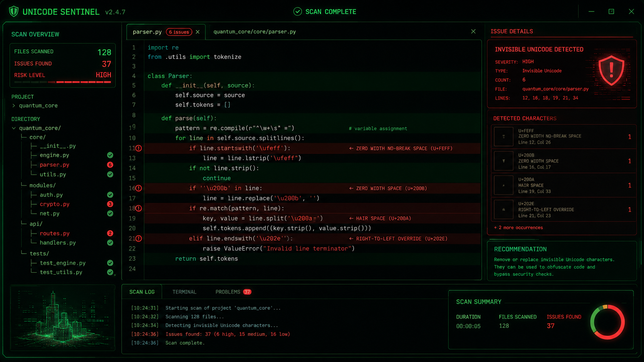Open engine.py in the tree
The width and height of the screenshot is (644, 362).
(54, 155)
